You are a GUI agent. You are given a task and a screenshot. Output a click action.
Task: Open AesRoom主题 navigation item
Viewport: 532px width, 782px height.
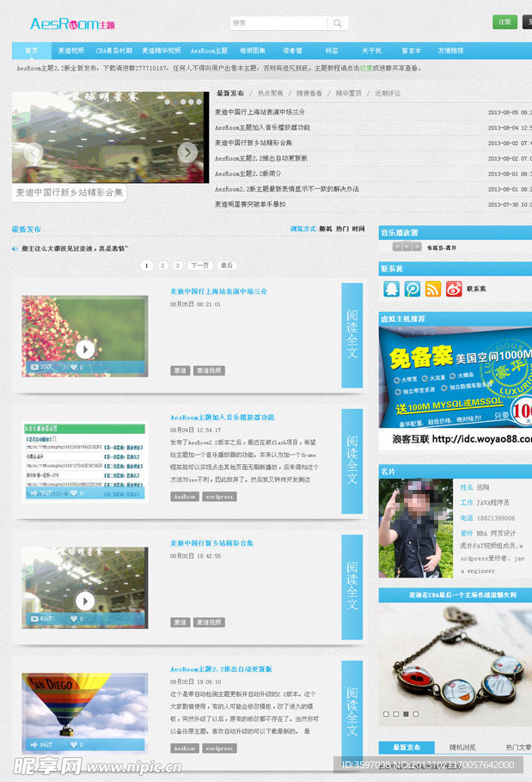[x=209, y=51]
